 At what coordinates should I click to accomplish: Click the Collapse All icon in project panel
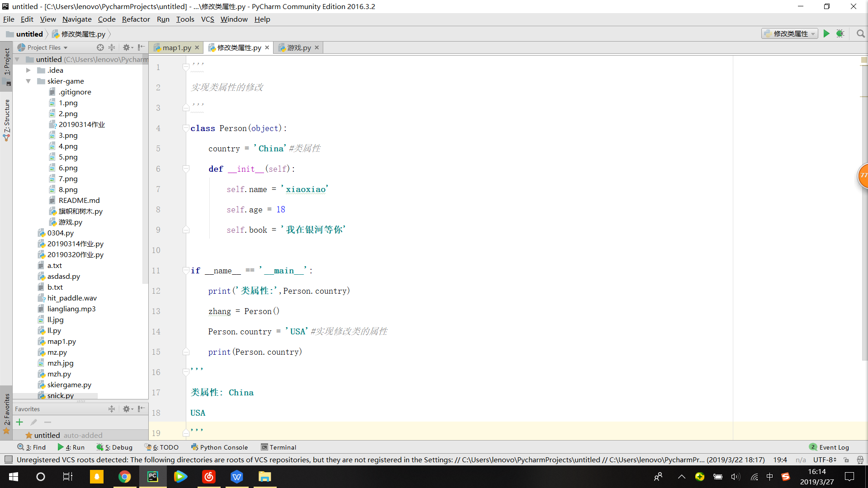pos(112,47)
